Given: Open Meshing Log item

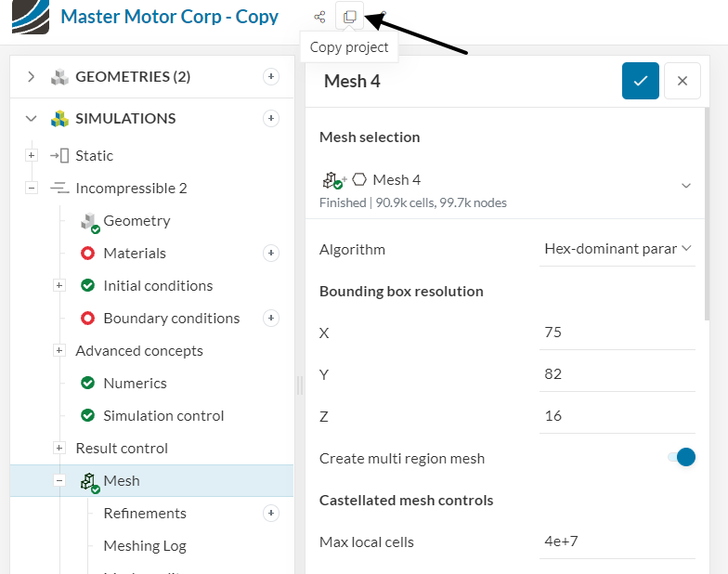Looking at the screenshot, I should pos(144,545).
